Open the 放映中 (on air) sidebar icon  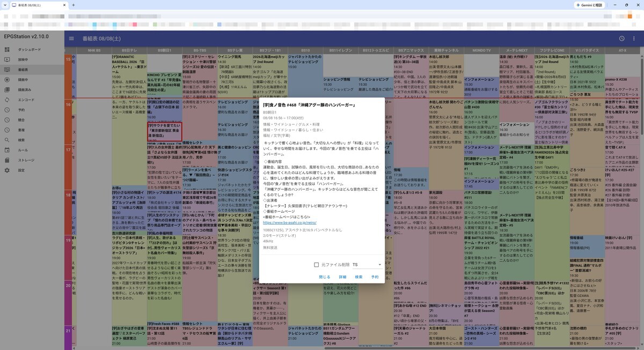[x=7, y=59]
